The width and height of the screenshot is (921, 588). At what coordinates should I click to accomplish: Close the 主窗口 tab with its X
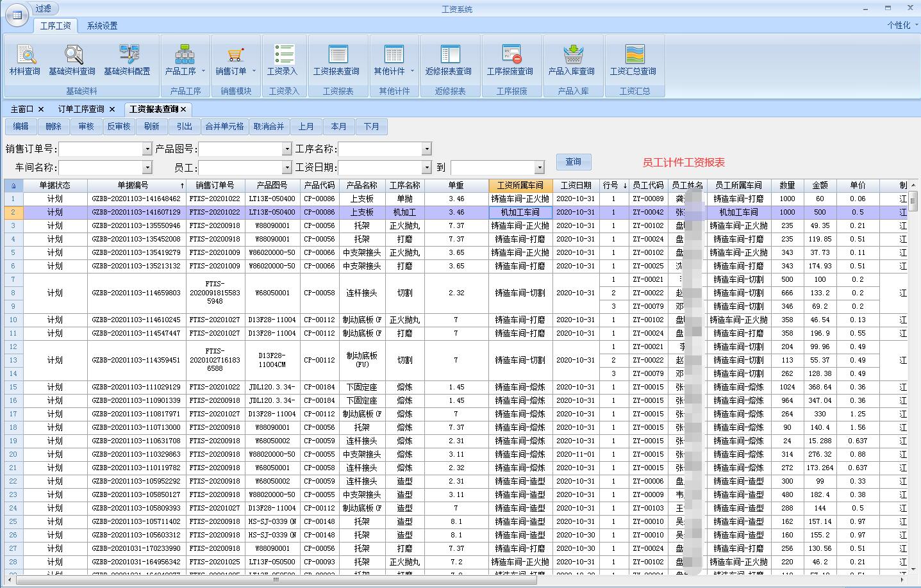tap(41, 110)
